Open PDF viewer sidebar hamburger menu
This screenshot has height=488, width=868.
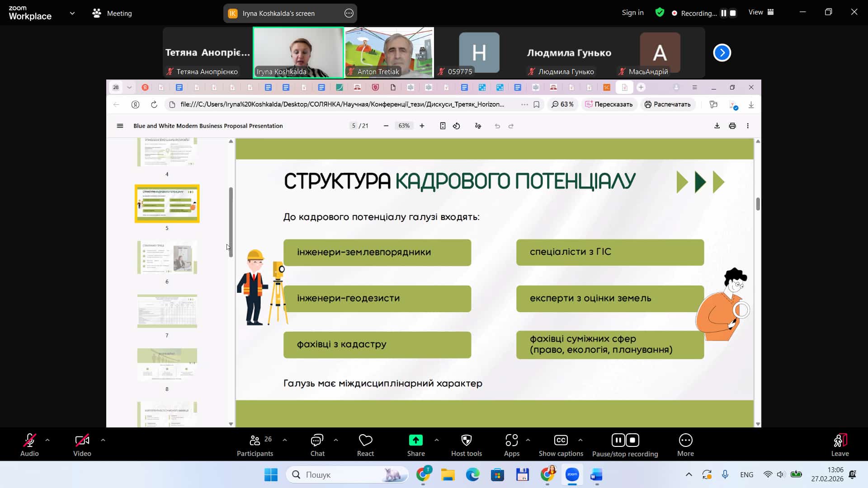click(x=120, y=126)
